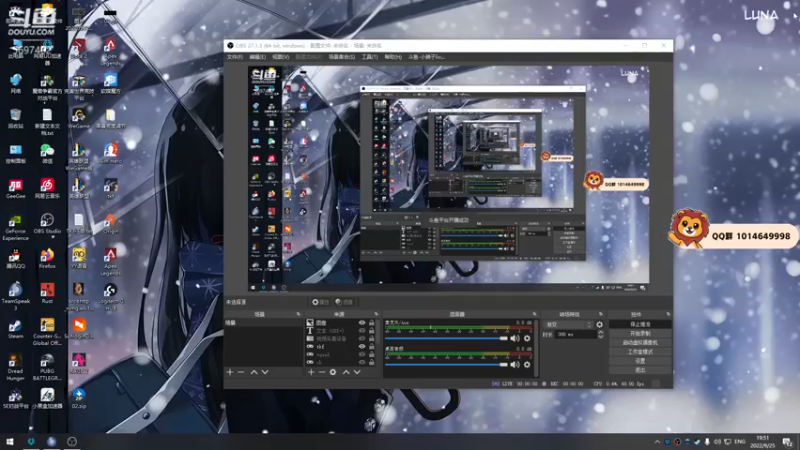Toggle the lock on the tkf source
The height and width of the screenshot is (450, 800).
(x=371, y=346)
